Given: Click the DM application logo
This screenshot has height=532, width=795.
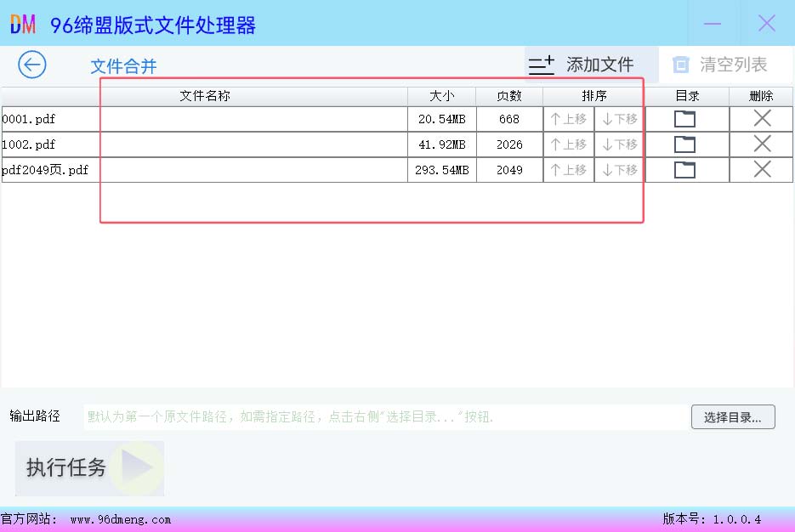Looking at the screenshot, I should click(x=23, y=24).
